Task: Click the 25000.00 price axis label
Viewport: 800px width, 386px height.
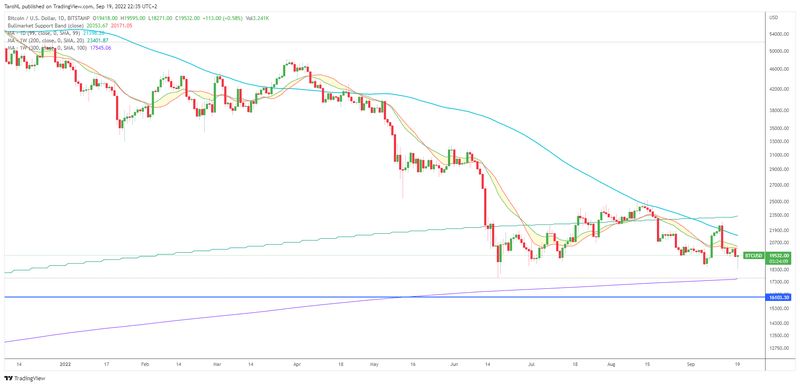Action: pyautogui.click(x=779, y=202)
